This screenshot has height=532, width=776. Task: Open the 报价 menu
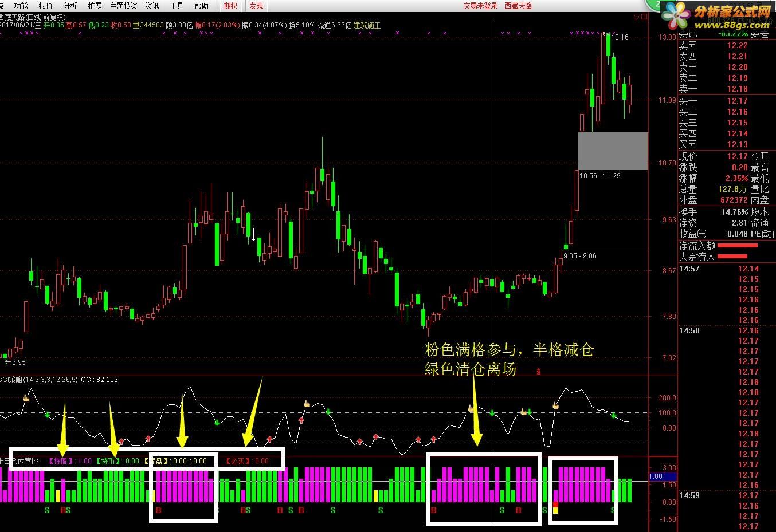(x=45, y=6)
